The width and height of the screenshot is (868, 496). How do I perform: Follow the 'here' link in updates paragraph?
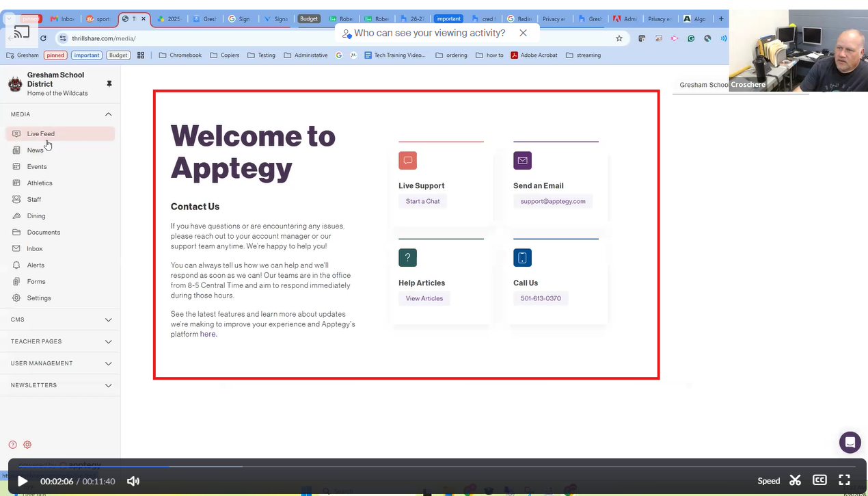pos(208,335)
